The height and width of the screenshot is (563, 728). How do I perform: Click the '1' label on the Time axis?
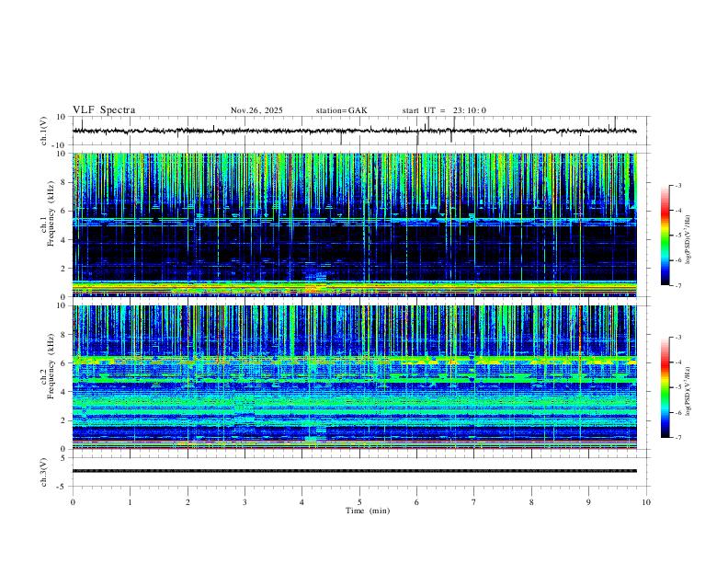(x=130, y=502)
